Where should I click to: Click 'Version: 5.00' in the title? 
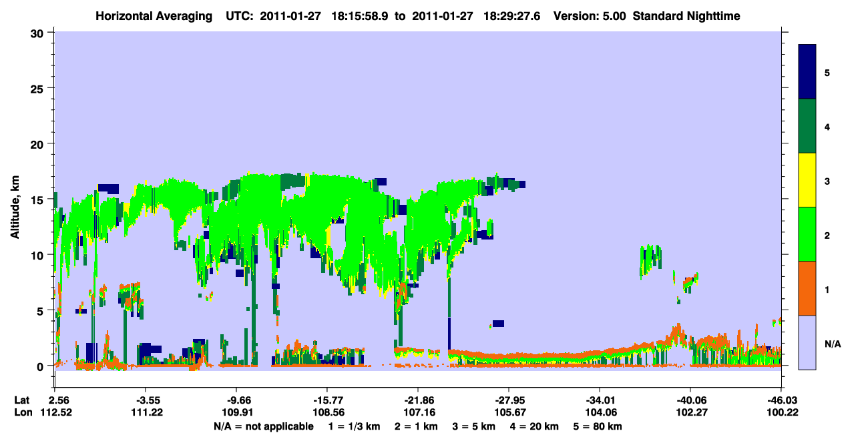(590, 15)
